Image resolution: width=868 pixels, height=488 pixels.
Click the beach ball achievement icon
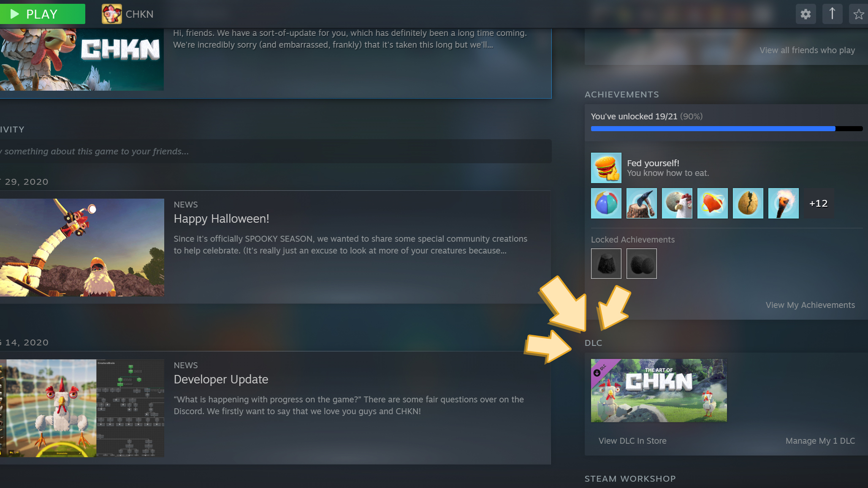[606, 203]
